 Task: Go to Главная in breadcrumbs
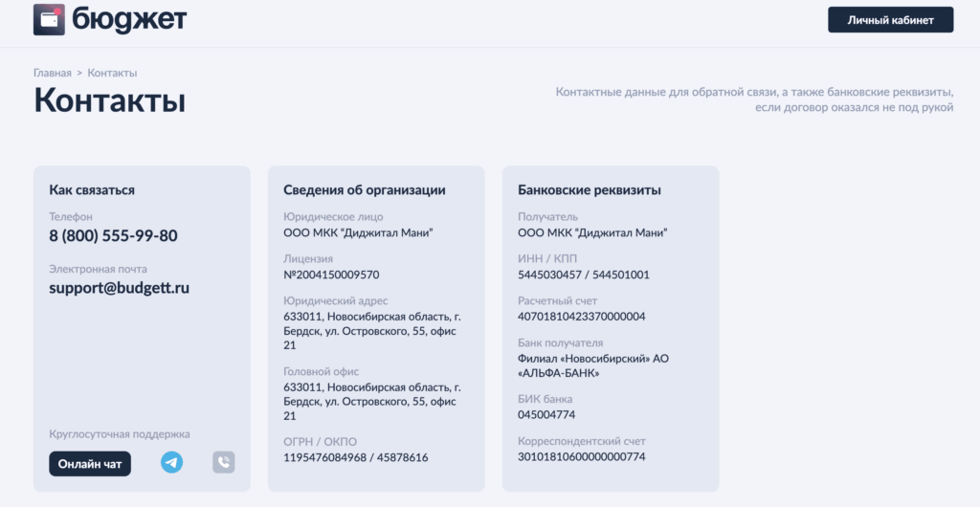(x=53, y=73)
